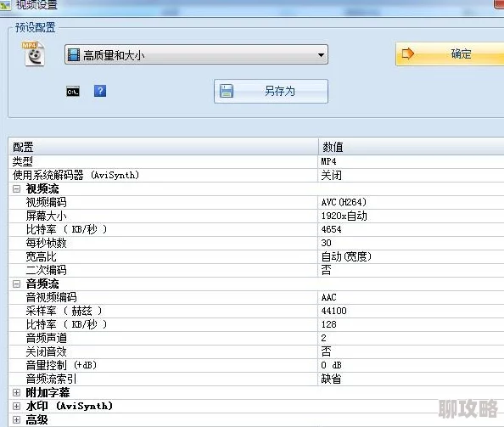Select the 音视频编码 row
The height and width of the screenshot is (427, 504).
[x=256, y=297]
